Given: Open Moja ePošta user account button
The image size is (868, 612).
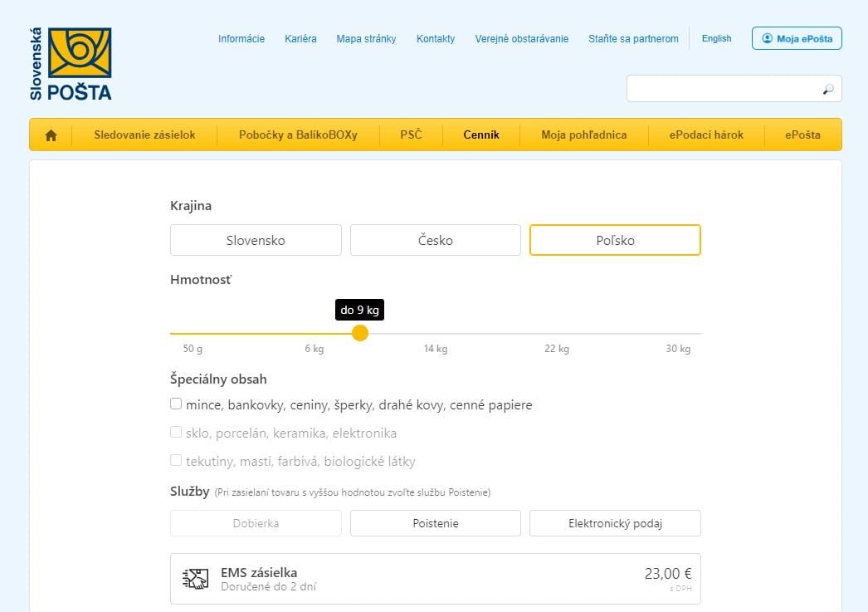Looking at the screenshot, I should point(797,38).
